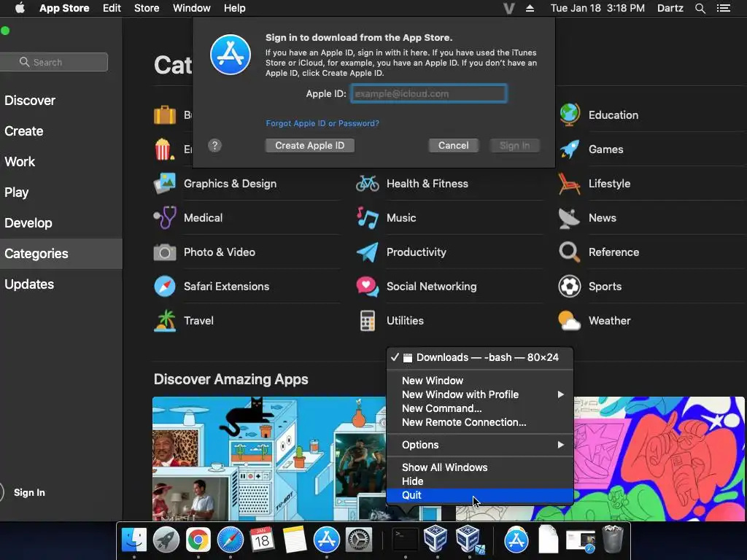Viewport: 747px width, 560px height.
Task: Expand the Options submenu
Action: click(480, 445)
